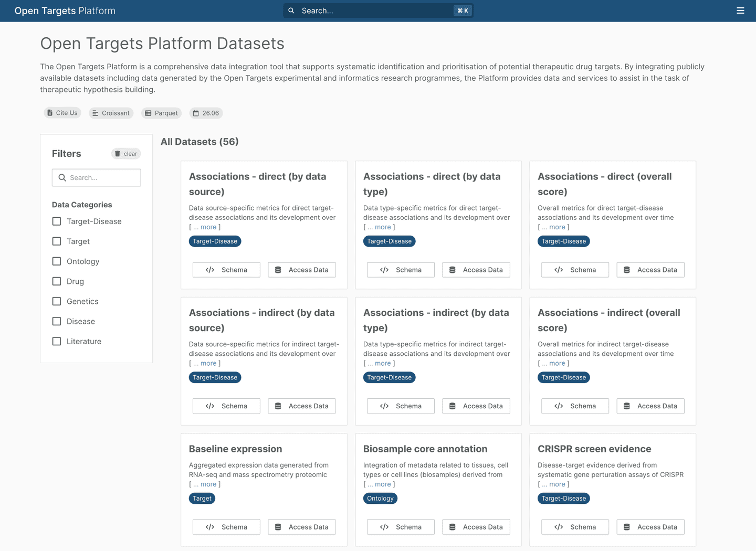Tick the Ontology filter checkbox

coord(57,261)
